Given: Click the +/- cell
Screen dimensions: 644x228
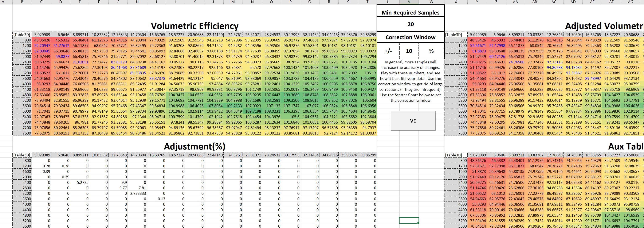Looking at the screenshot, I should (x=388, y=51).
